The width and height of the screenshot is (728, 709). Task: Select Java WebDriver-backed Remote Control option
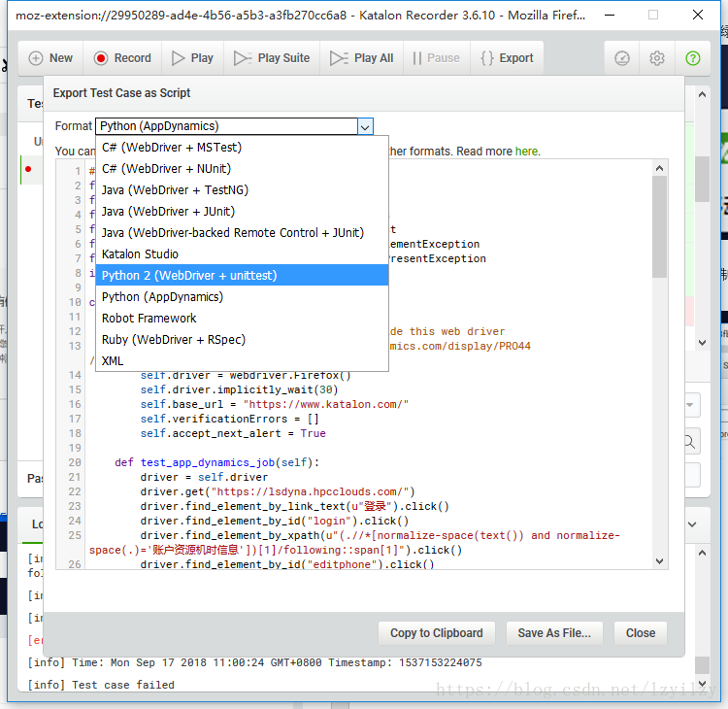pyautogui.click(x=242, y=233)
